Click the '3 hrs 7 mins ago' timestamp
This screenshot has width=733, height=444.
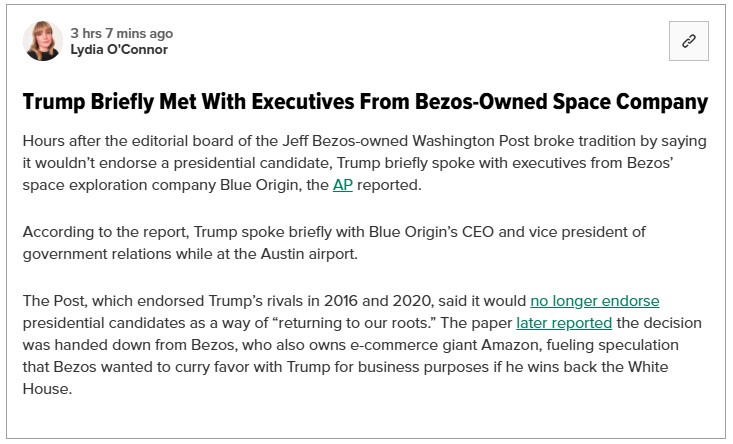[x=122, y=33]
